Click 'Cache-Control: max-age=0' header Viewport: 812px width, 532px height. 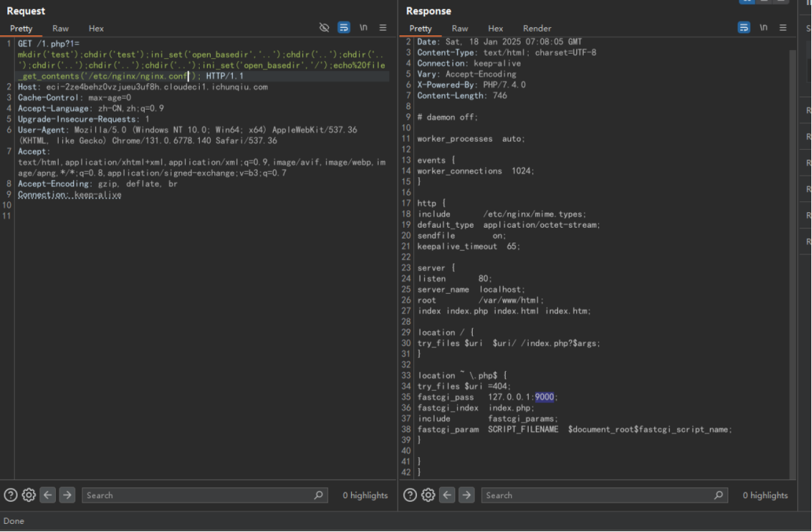point(75,98)
